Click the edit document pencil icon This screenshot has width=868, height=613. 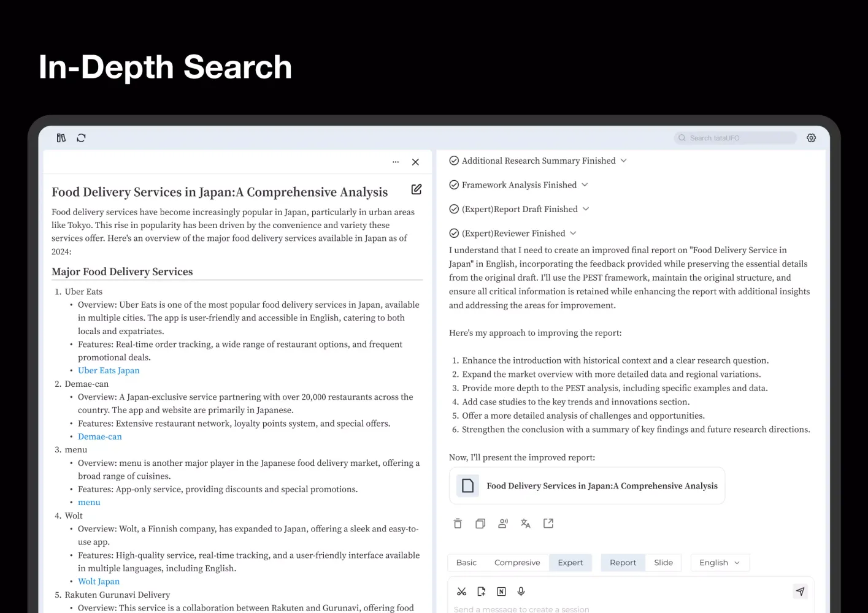[417, 189]
